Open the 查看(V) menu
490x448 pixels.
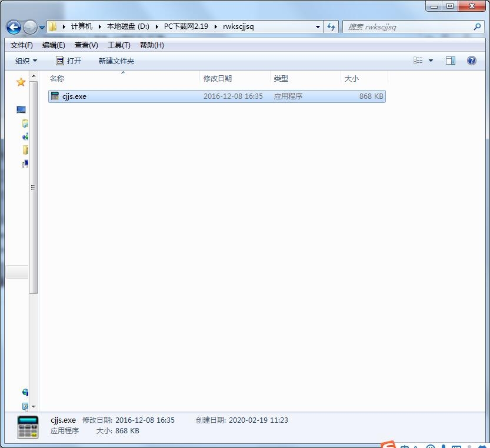tap(86, 45)
